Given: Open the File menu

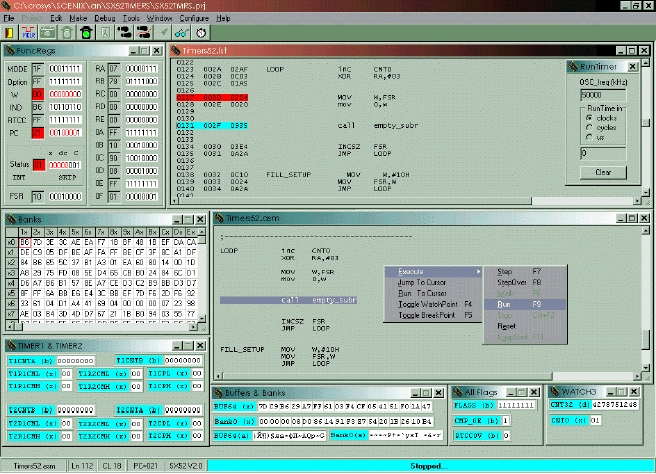Looking at the screenshot, I should [9, 18].
